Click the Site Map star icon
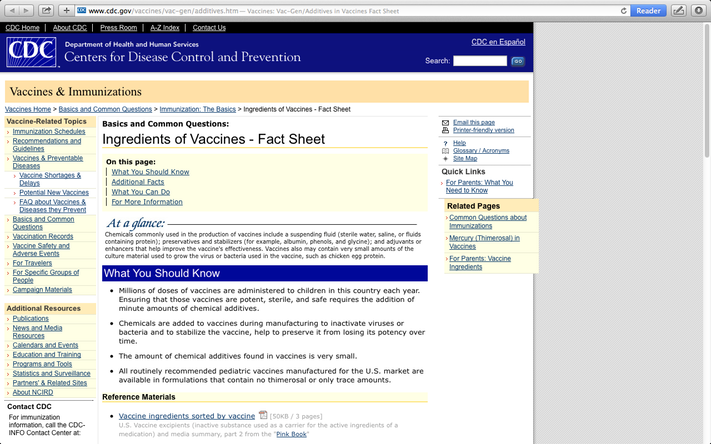Viewport: 711px width, 444px height. pos(445,159)
